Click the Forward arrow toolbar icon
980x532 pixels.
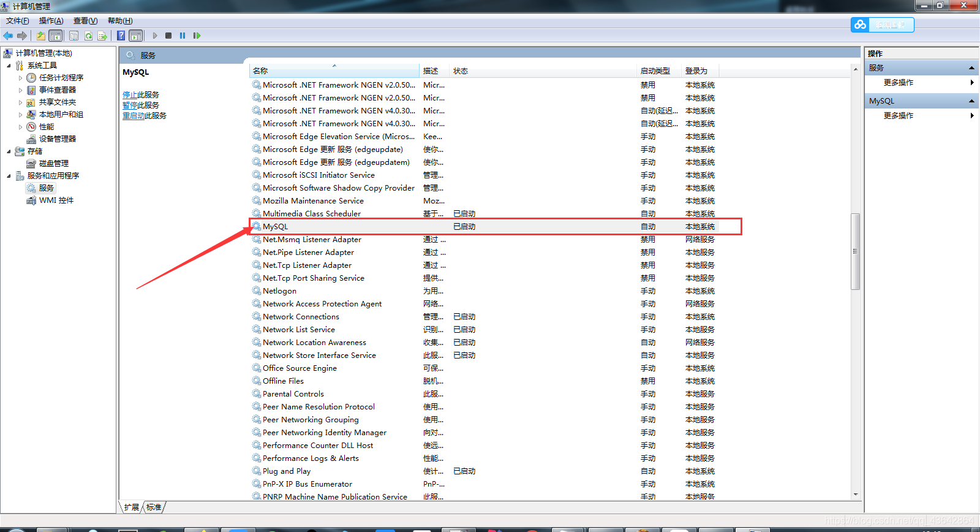pyautogui.click(x=22, y=36)
